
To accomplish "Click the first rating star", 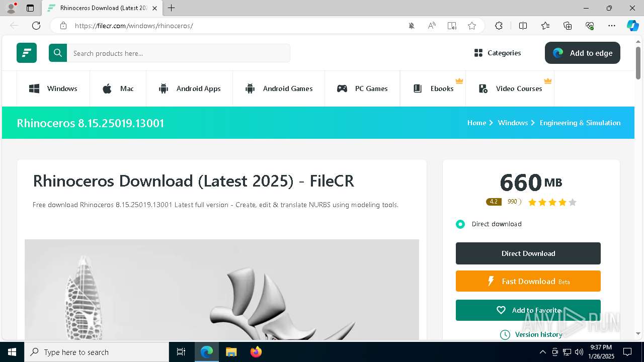I will pyautogui.click(x=533, y=202).
